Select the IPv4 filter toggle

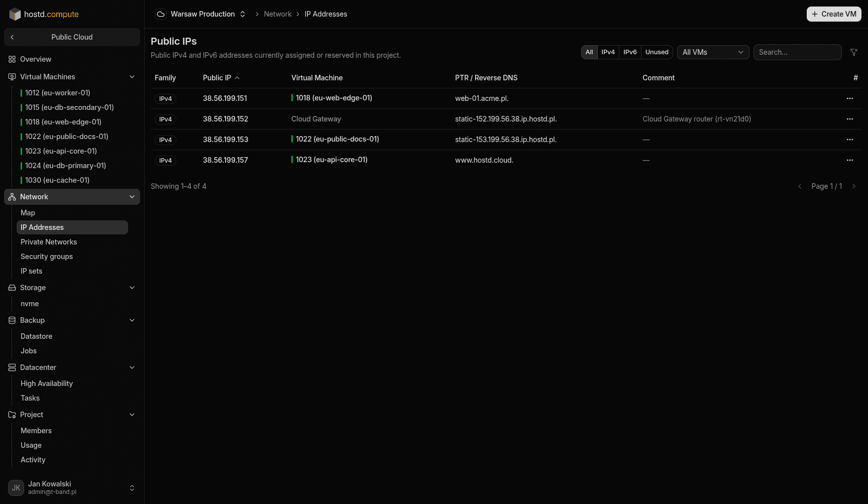coord(608,52)
